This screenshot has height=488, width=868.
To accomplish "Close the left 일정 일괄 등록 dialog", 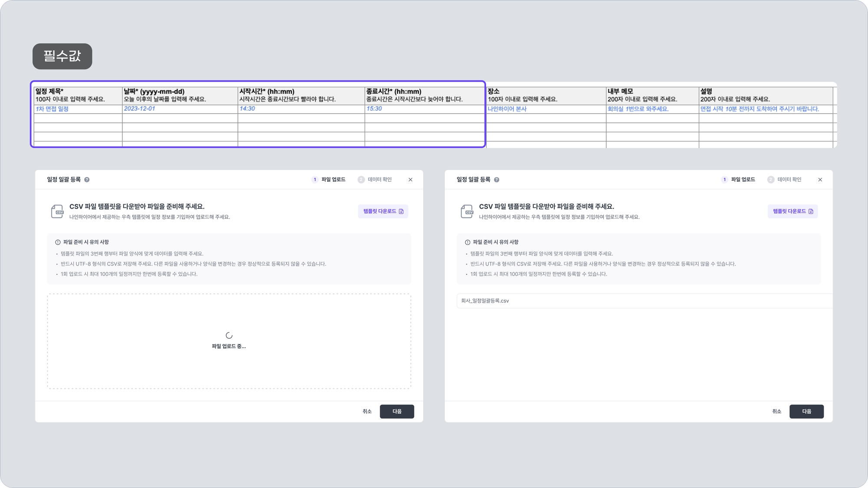I will [x=410, y=180].
